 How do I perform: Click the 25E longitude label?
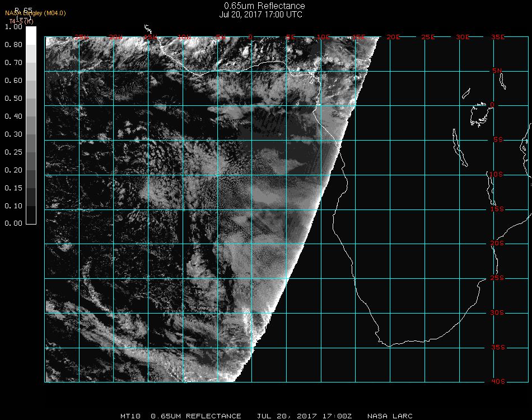pyautogui.click(x=428, y=37)
